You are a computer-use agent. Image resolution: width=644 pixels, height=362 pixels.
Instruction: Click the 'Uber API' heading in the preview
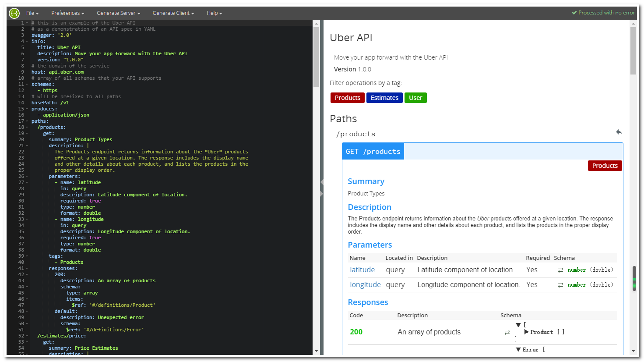point(351,38)
